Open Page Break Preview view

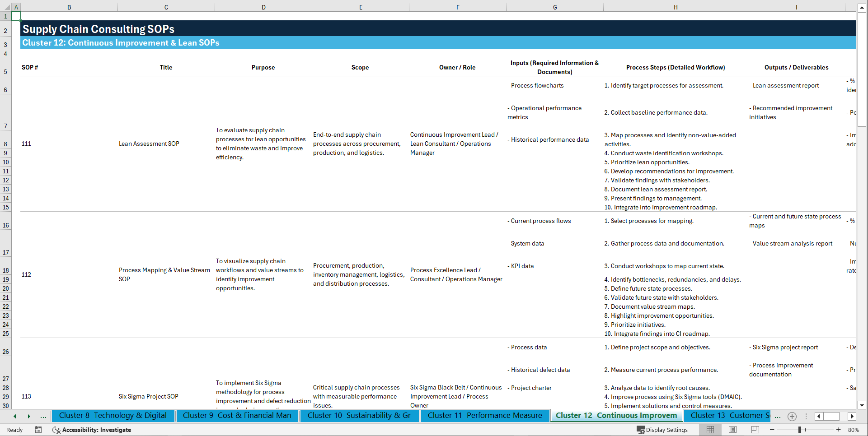(755, 430)
